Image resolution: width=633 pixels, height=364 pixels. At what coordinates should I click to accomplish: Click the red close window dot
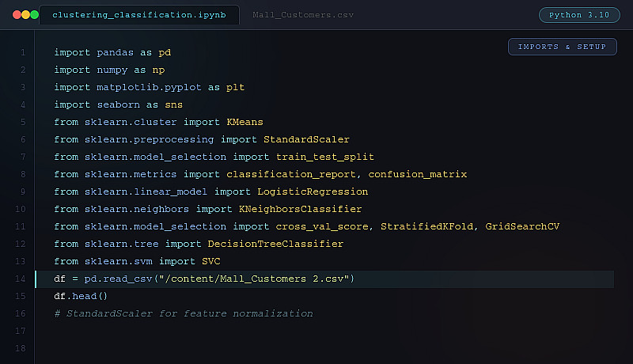(16, 15)
